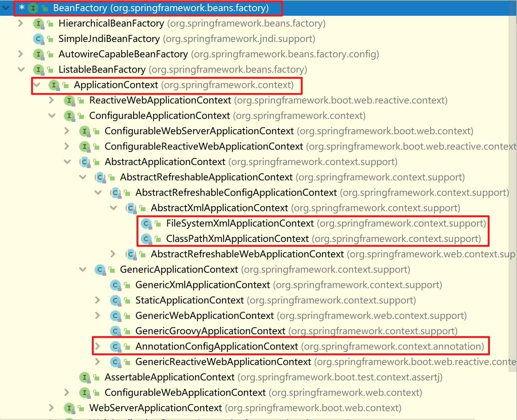The image size is (517, 420).
Task: Collapse the ConfigurableApplicationContext node
Action: pos(52,115)
